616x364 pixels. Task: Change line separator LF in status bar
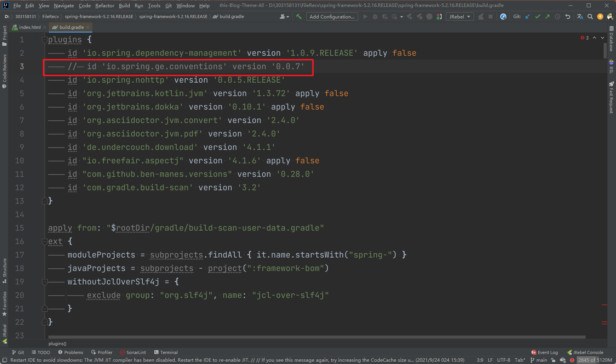pos(490,360)
